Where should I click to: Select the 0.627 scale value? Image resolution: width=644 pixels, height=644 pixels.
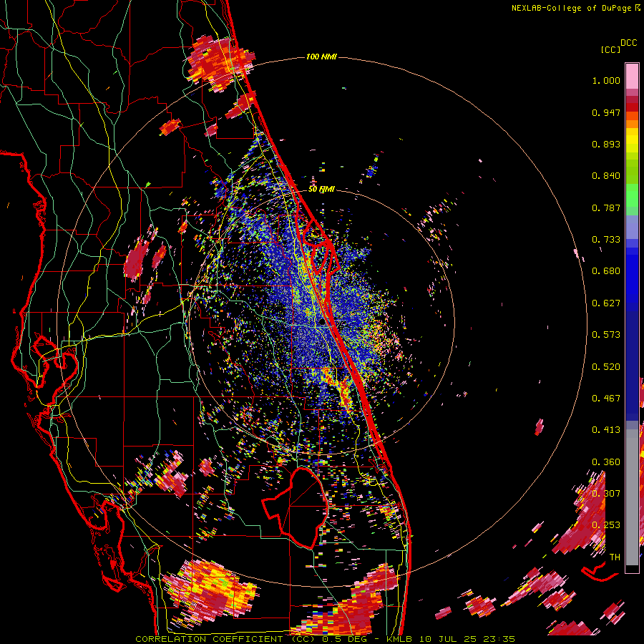pyautogui.click(x=606, y=303)
